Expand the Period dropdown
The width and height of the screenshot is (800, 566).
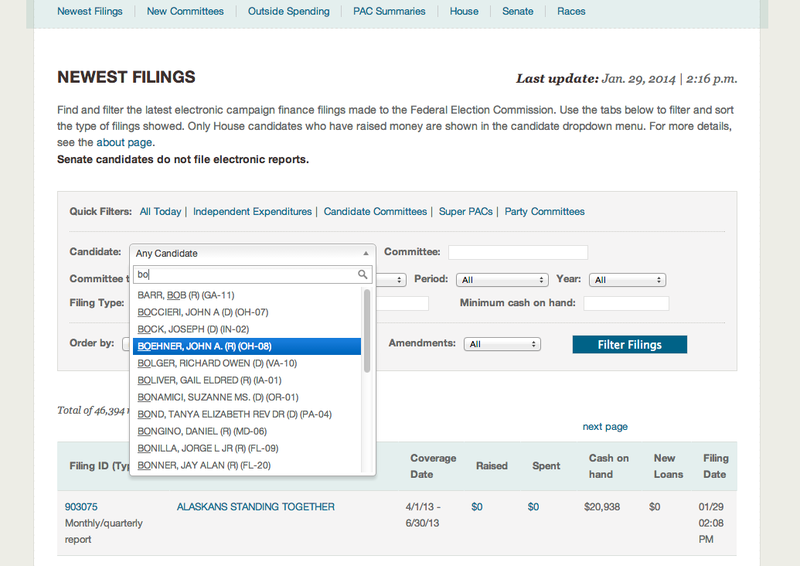pyautogui.click(x=501, y=280)
